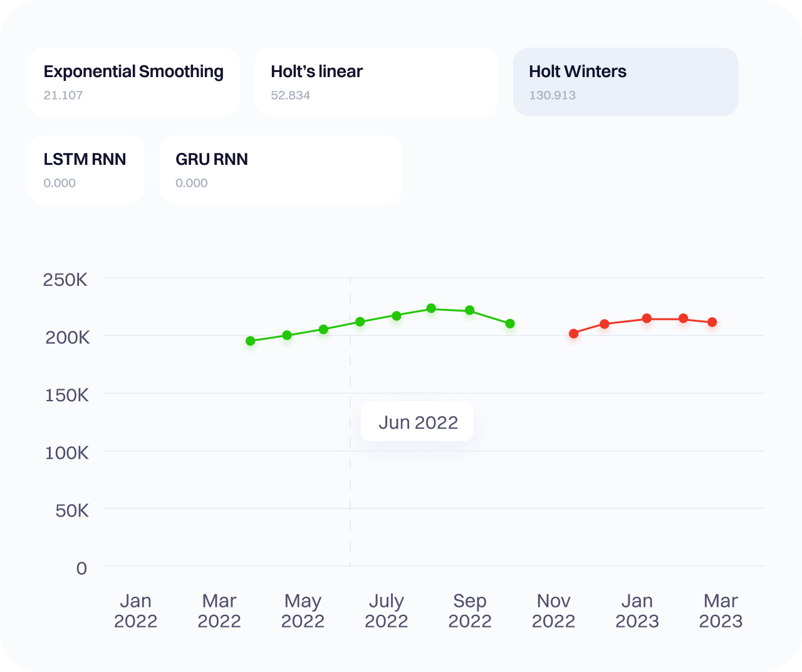
Task: Switch to Holt's linear model
Action: click(376, 82)
